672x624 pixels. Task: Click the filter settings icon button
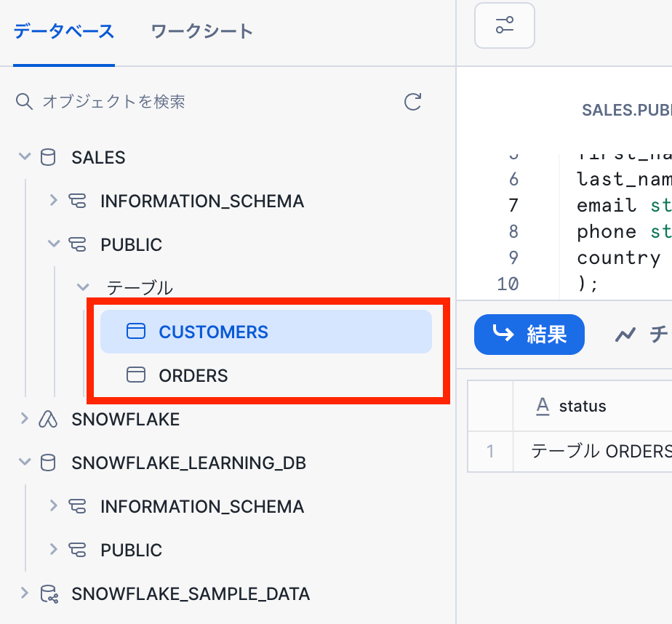coord(505,25)
